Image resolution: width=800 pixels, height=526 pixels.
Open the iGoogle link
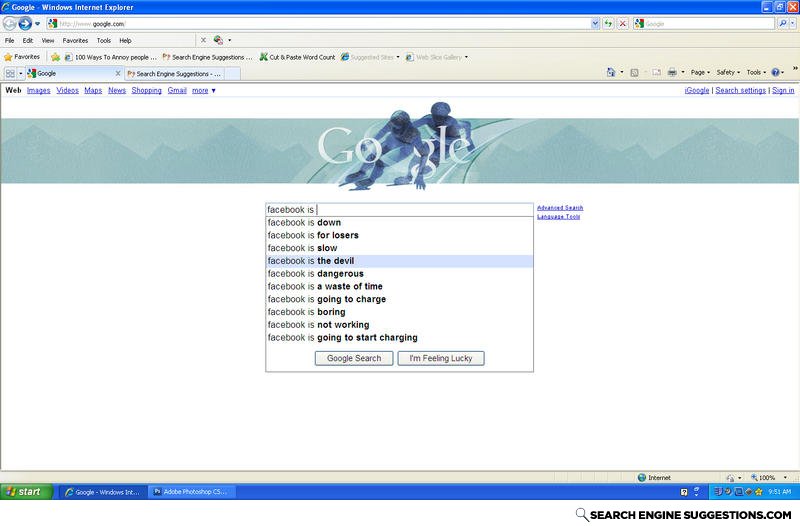pos(696,90)
